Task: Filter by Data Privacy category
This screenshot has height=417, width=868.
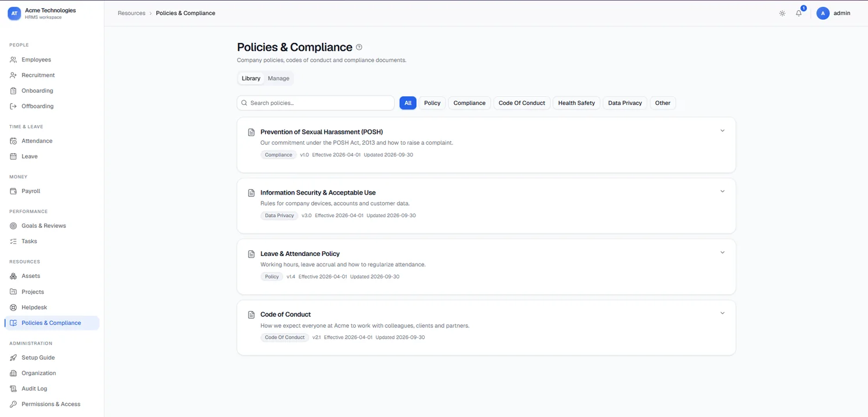Action: (625, 103)
